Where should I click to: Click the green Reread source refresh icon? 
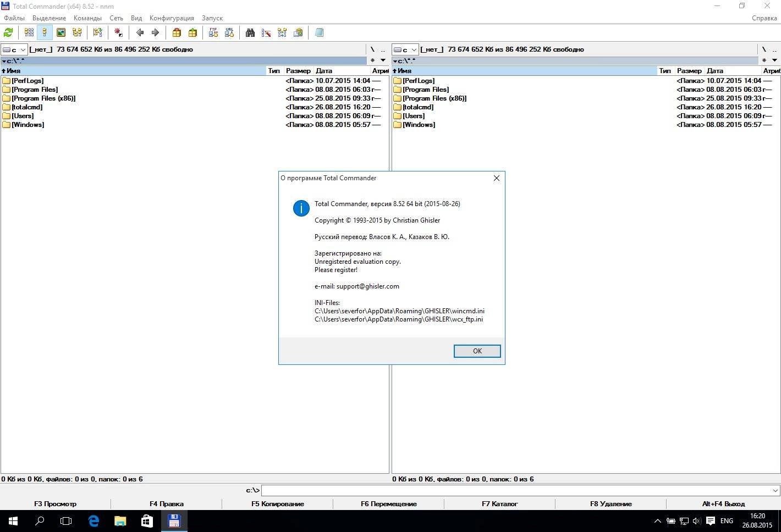[x=8, y=33]
